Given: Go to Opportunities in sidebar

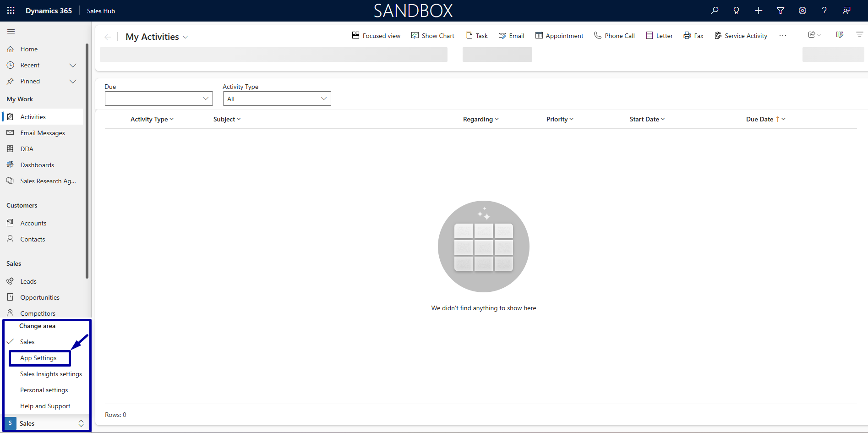Looking at the screenshot, I should [x=40, y=297].
